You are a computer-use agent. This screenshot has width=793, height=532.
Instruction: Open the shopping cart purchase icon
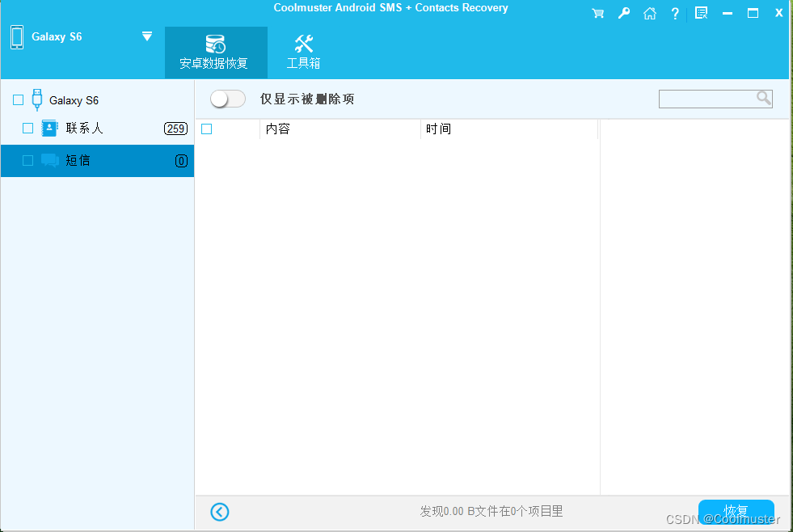598,13
